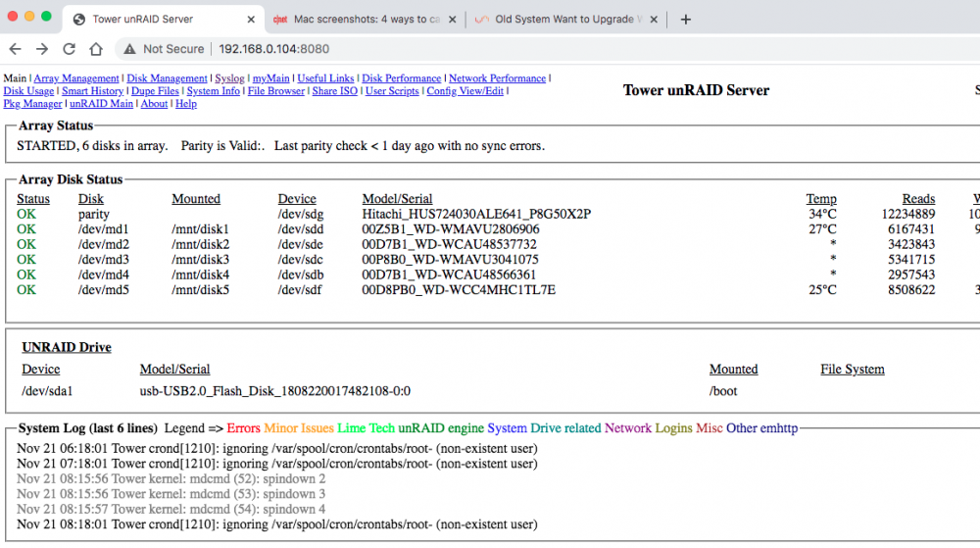
Task: Sort array disks by Status header
Action: 33,199
